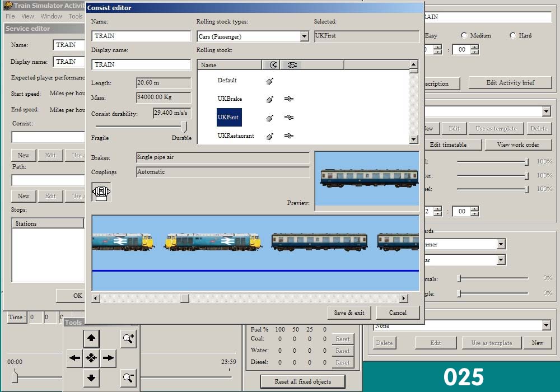Image resolution: width=560 pixels, height=392 pixels.
Task: Open the View menu
Action: (27, 16)
